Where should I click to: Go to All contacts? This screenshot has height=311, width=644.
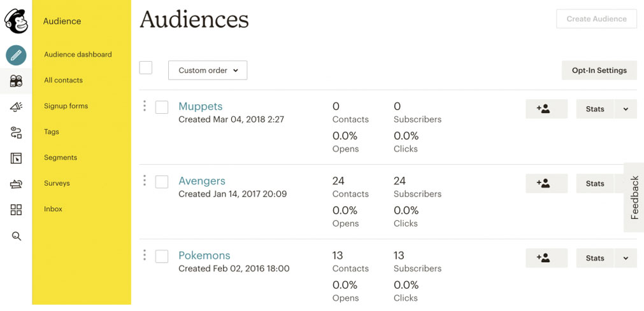point(63,80)
